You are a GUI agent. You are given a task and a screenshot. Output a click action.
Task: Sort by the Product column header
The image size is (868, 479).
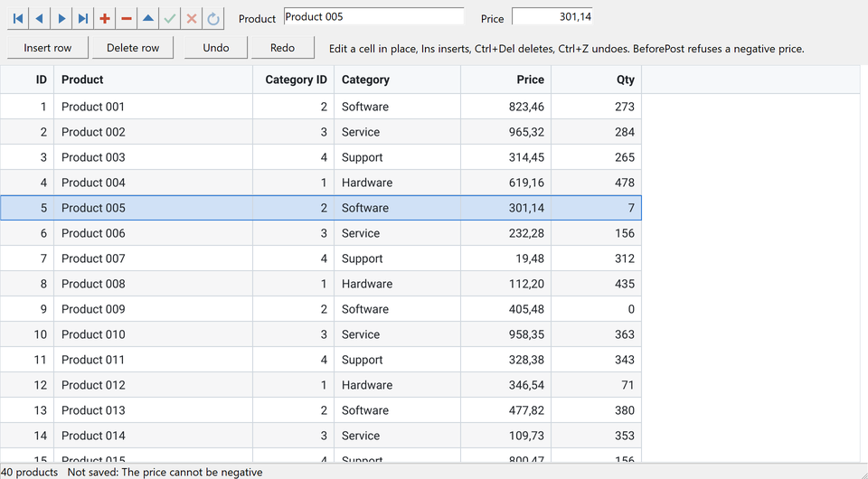154,80
